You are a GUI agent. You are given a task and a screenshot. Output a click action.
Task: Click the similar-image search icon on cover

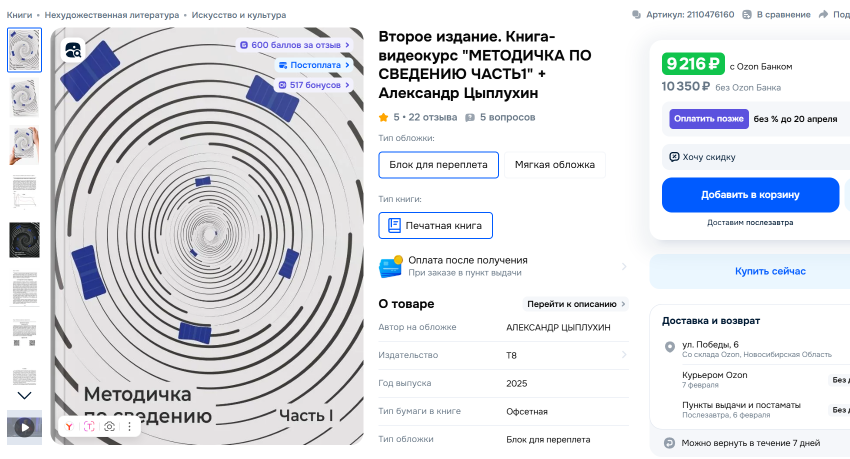pos(73,50)
